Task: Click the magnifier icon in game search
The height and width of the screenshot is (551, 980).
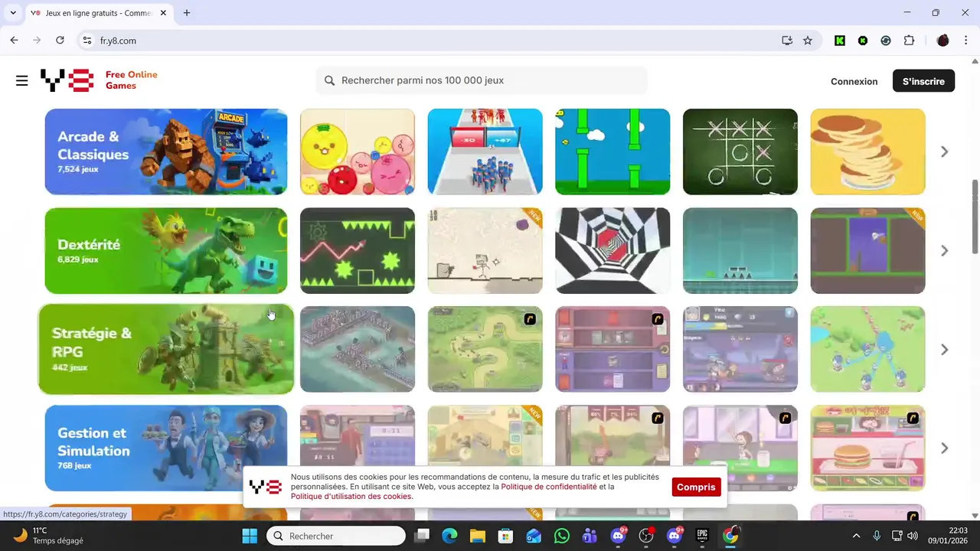Action: coord(330,80)
